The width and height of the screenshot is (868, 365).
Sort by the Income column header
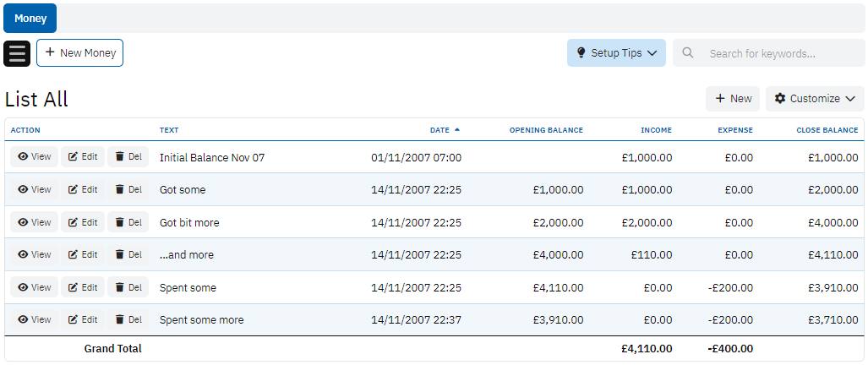pos(656,130)
